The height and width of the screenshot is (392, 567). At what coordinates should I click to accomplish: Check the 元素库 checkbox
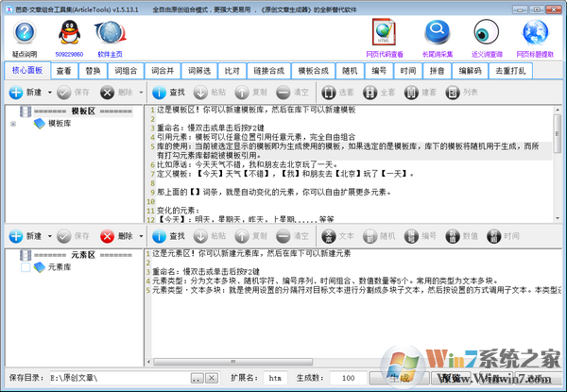click(x=26, y=267)
